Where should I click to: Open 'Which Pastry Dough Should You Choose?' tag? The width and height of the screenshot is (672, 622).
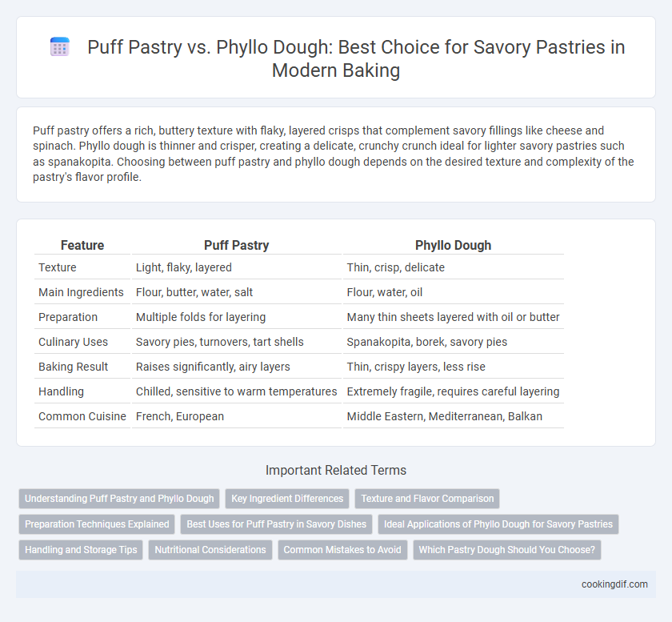tap(507, 550)
